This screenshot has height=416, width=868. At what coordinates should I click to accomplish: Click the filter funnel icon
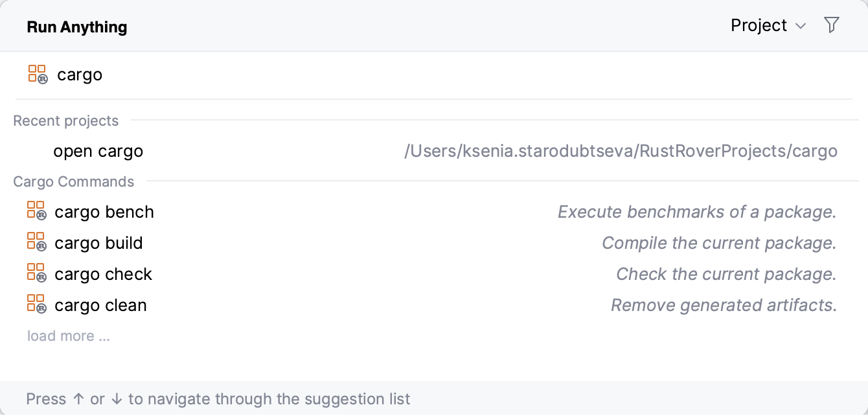pos(832,25)
